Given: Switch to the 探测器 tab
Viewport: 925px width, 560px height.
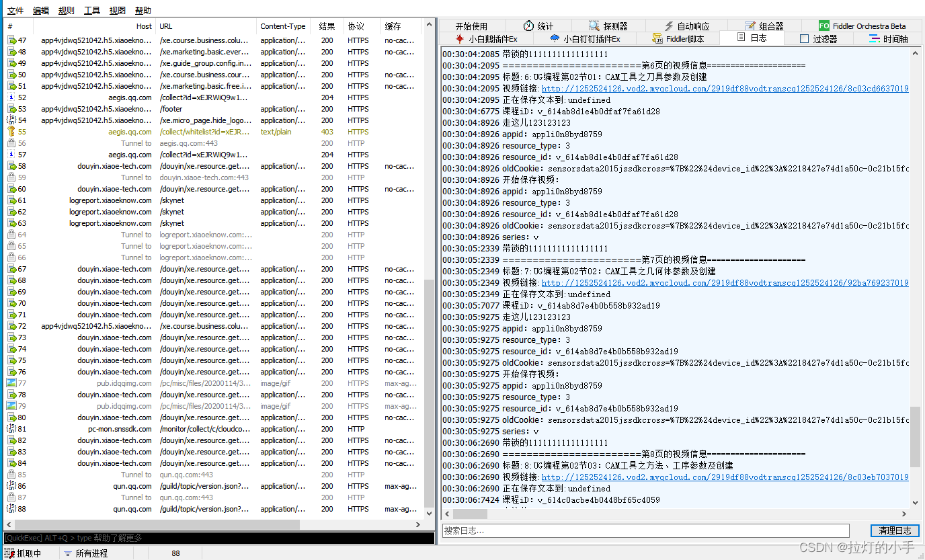Looking at the screenshot, I should (608, 26).
